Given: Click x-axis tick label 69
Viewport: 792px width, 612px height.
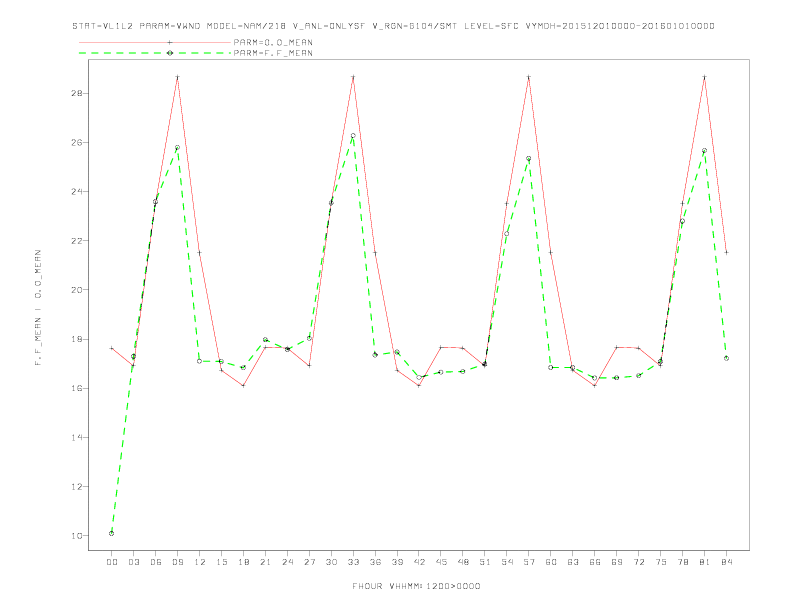Looking at the screenshot, I should point(617,562).
